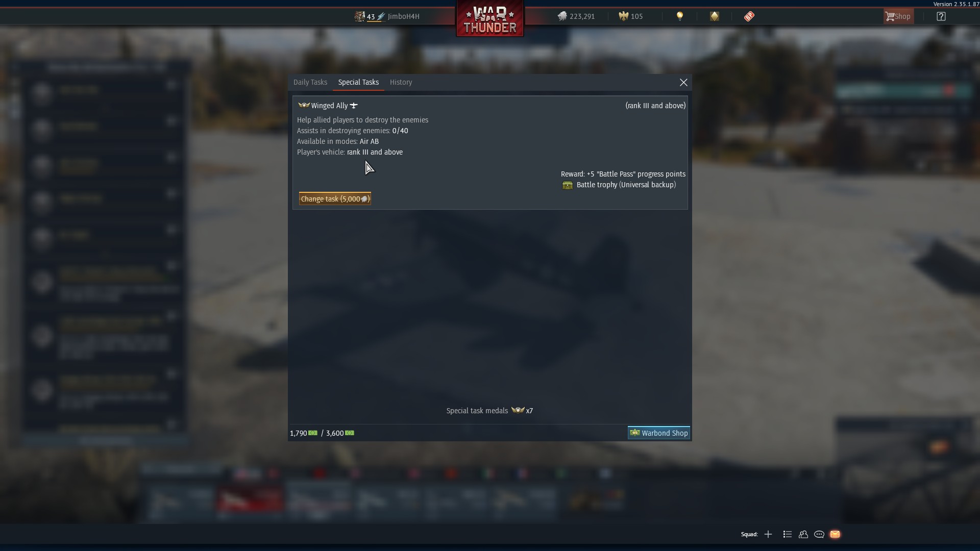Click the Golden Eagles balance 105
Image resolution: width=980 pixels, height=551 pixels.
click(x=631, y=16)
